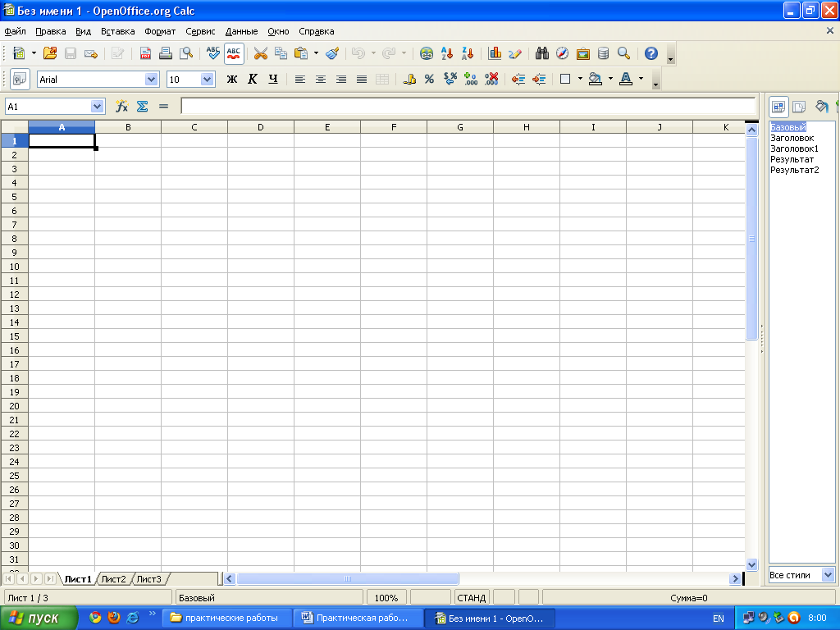Center cell content horizontally

[321, 80]
